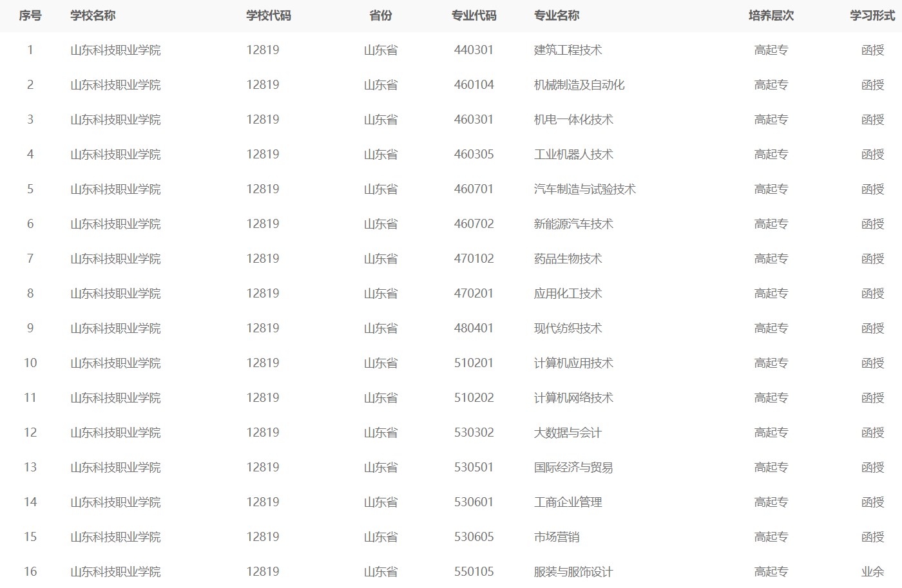Click major code 510202
Screen dimensions: 902x588
point(474,398)
